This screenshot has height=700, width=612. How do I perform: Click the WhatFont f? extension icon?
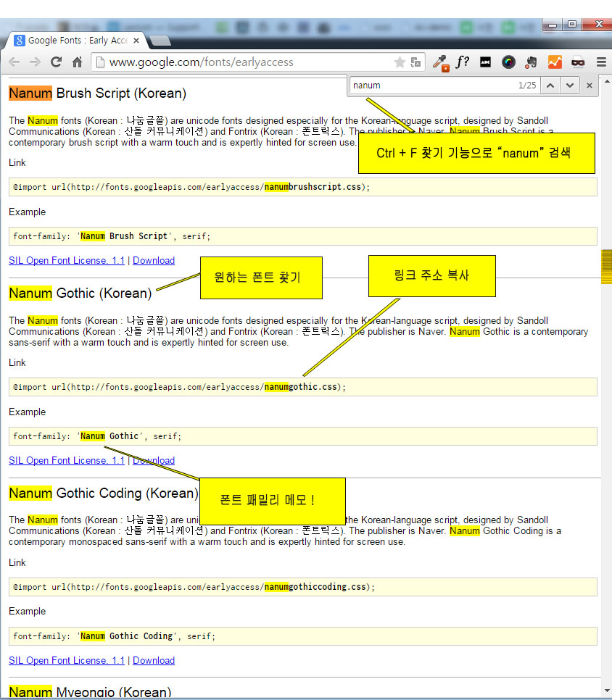[x=462, y=62]
